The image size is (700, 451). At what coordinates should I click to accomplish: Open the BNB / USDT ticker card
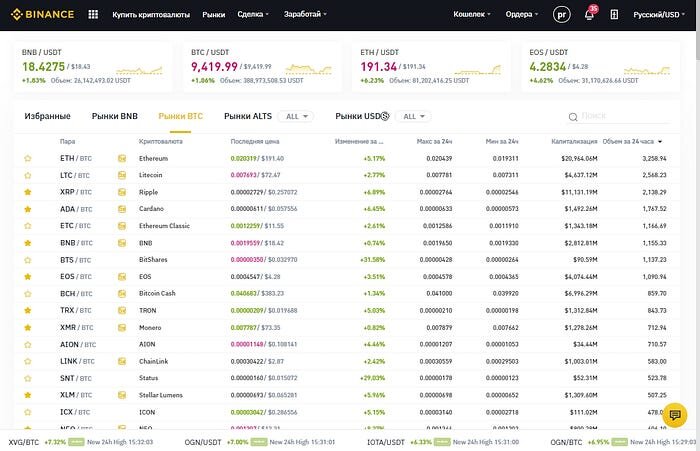[x=93, y=67]
